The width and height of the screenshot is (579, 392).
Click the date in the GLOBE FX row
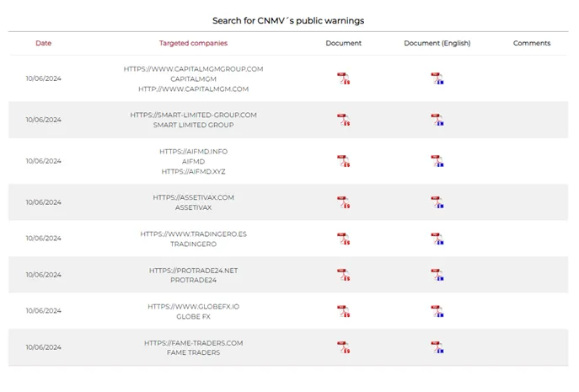[x=44, y=311]
